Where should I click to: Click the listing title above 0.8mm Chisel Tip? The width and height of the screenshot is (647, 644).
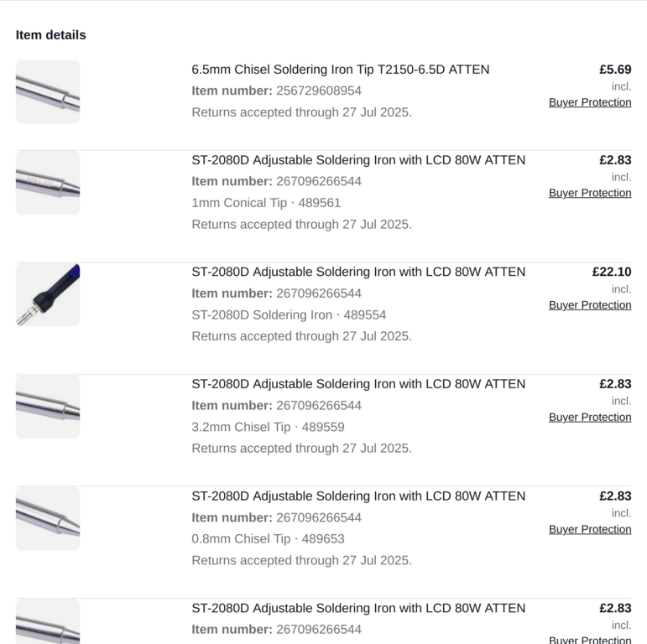click(x=358, y=496)
